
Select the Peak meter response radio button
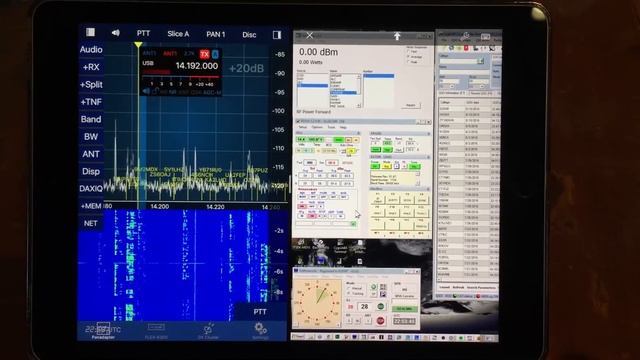[408, 62]
